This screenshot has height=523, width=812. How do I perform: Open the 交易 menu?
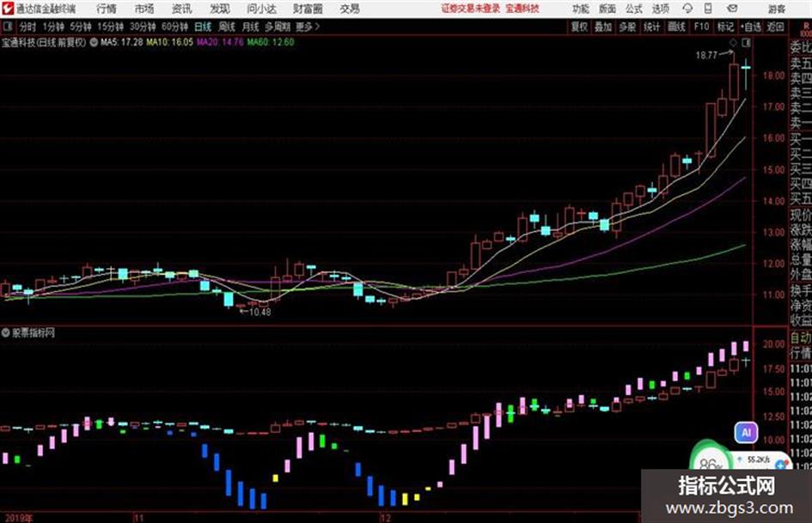(350, 9)
